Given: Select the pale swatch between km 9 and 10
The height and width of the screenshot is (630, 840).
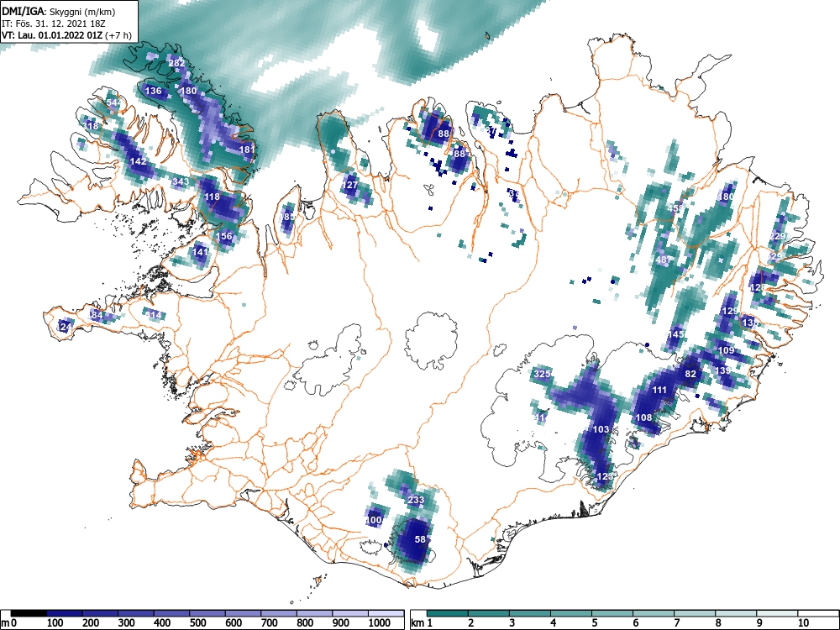Looking at the screenshot, I should 776,613.
